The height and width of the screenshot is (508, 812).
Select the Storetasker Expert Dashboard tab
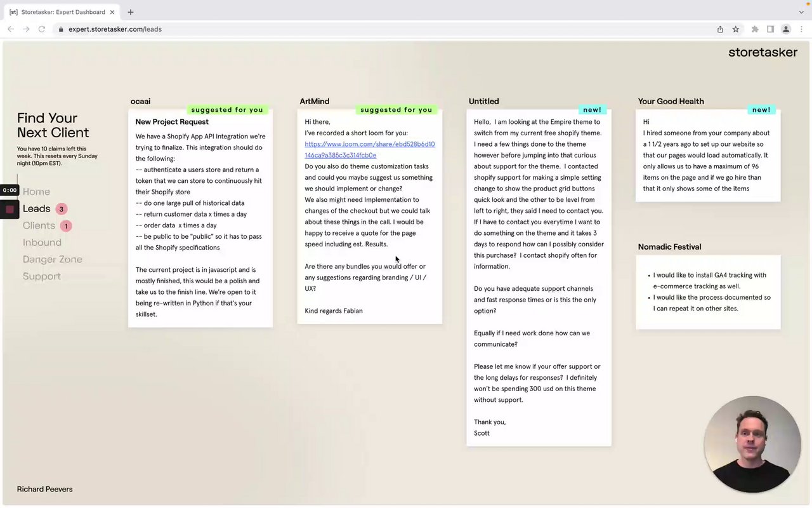click(x=62, y=12)
